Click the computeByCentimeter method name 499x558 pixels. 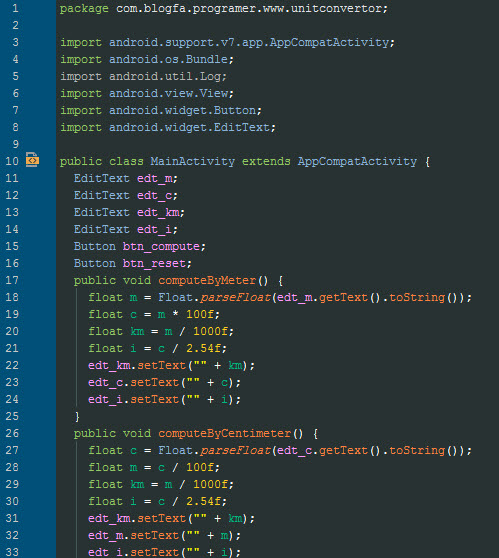click(x=225, y=433)
